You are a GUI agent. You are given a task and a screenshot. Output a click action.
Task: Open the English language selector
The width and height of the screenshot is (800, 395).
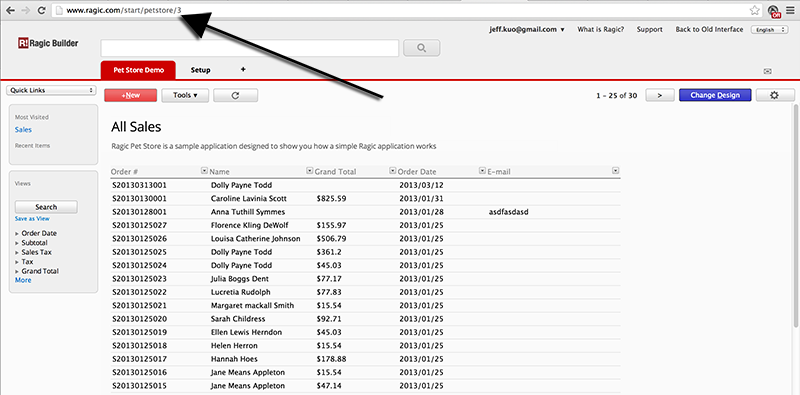(x=769, y=30)
